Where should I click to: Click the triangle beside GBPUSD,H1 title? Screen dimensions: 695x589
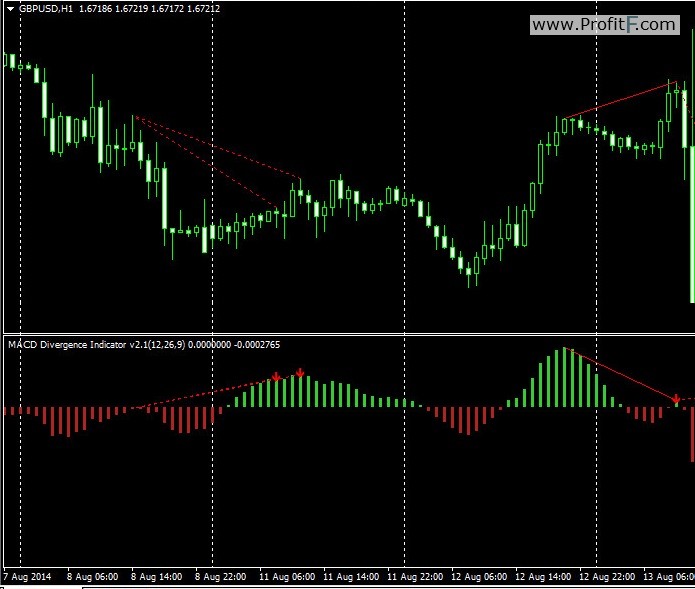[11, 9]
